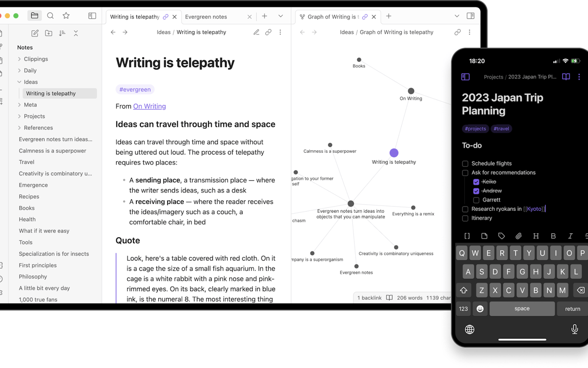Insert note embed icon in phone toolbar
This screenshot has height=368, width=588.
coord(484,236)
